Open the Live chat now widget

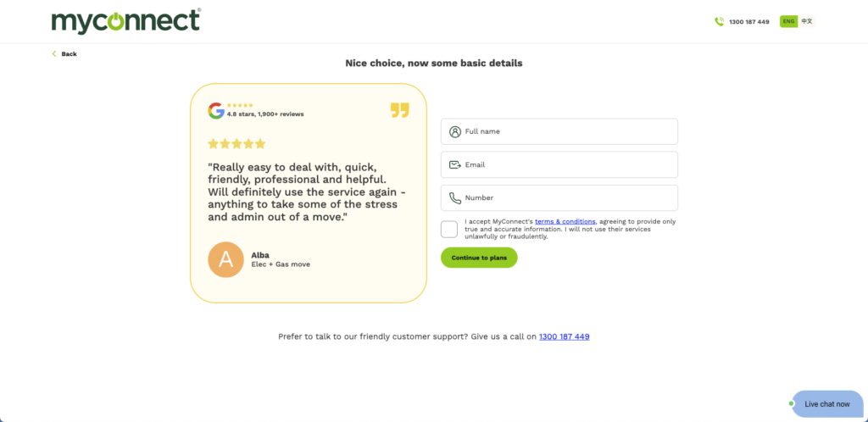coord(826,404)
